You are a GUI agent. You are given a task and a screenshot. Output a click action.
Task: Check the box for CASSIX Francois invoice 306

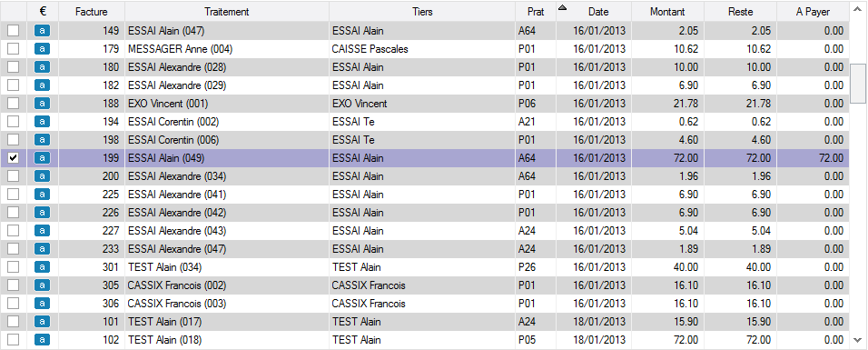pyautogui.click(x=14, y=304)
